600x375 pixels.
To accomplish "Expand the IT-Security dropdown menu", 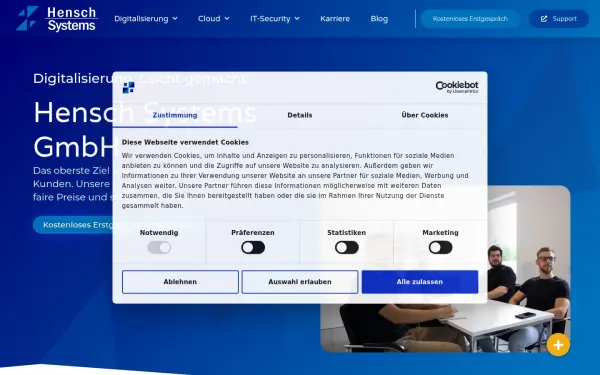I will click(275, 19).
